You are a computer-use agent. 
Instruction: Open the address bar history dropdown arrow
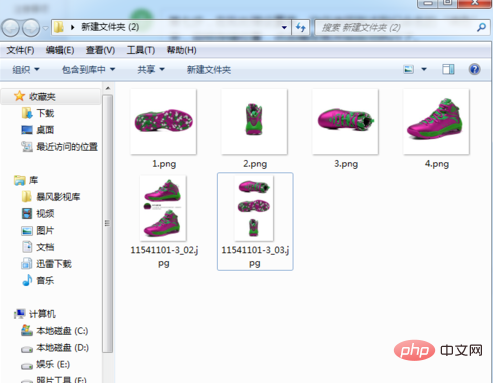(x=284, y=27)
